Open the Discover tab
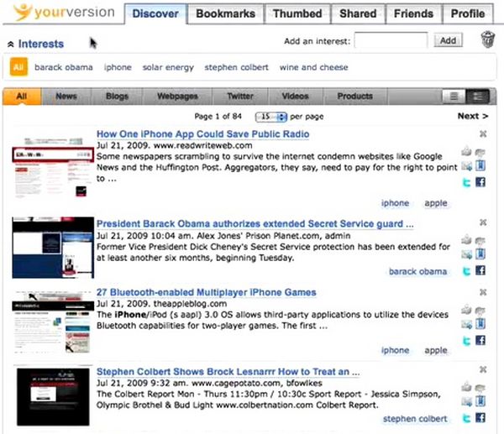This screenshot has height=434, width=504. [x=155, y=13]
